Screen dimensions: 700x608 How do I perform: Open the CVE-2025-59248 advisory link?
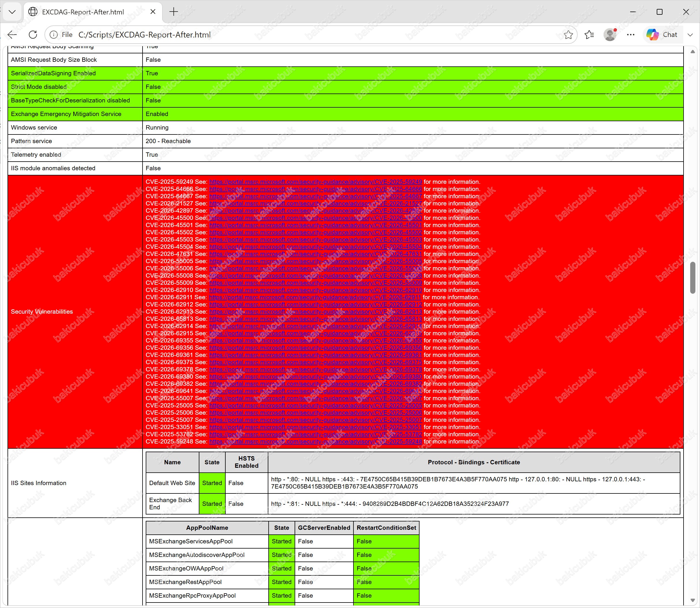pyautogui.click(x=316, y=442)
